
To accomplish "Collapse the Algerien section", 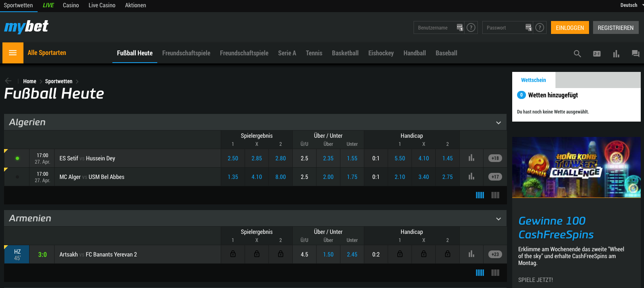I will [498, 123].
